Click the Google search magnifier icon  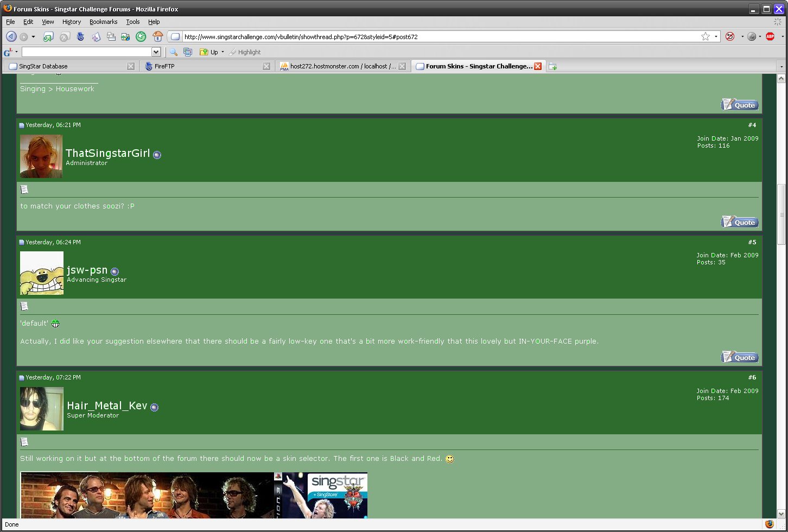(x=174, y=52)
